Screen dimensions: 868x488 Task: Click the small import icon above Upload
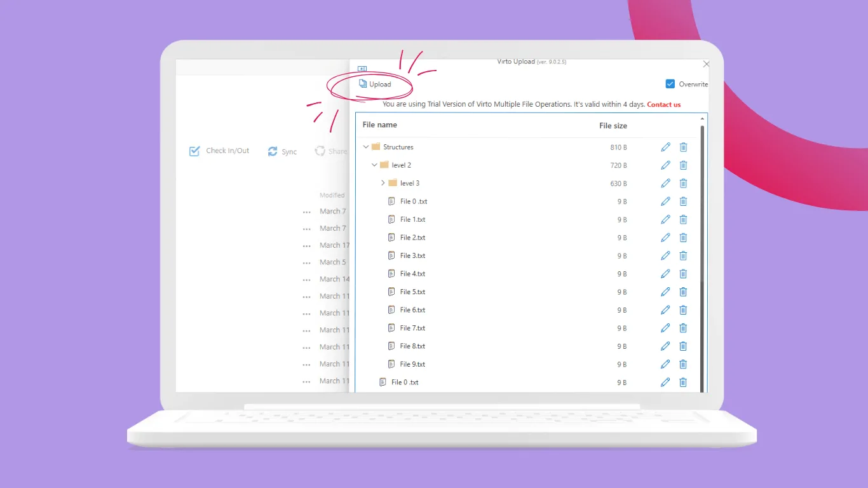pyautogui.click(x=362, y=69)
